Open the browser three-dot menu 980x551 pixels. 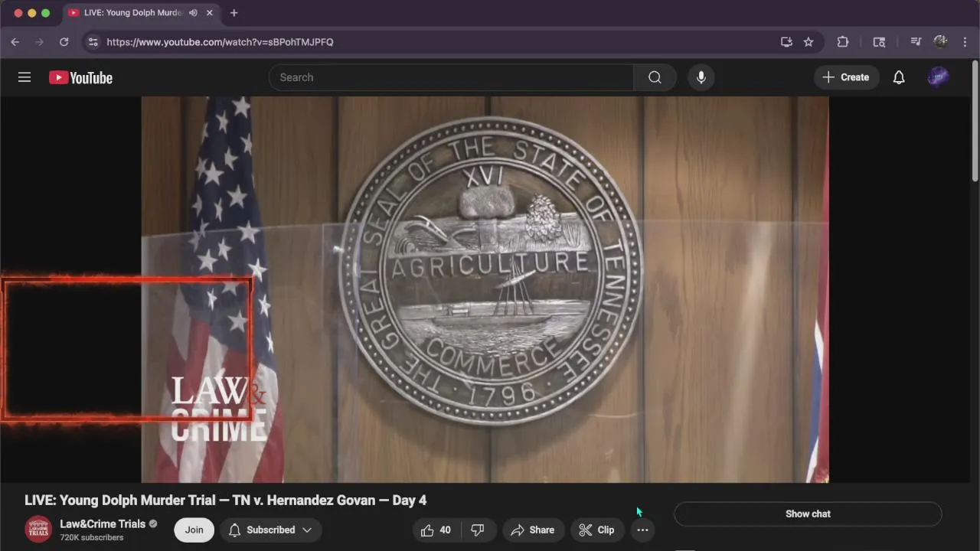coord(965,42)
